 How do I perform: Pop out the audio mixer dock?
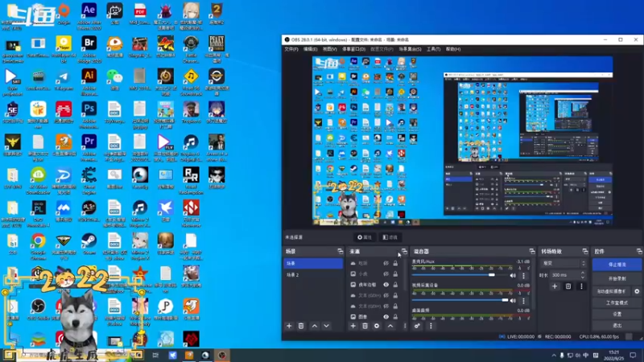point(532,251)
